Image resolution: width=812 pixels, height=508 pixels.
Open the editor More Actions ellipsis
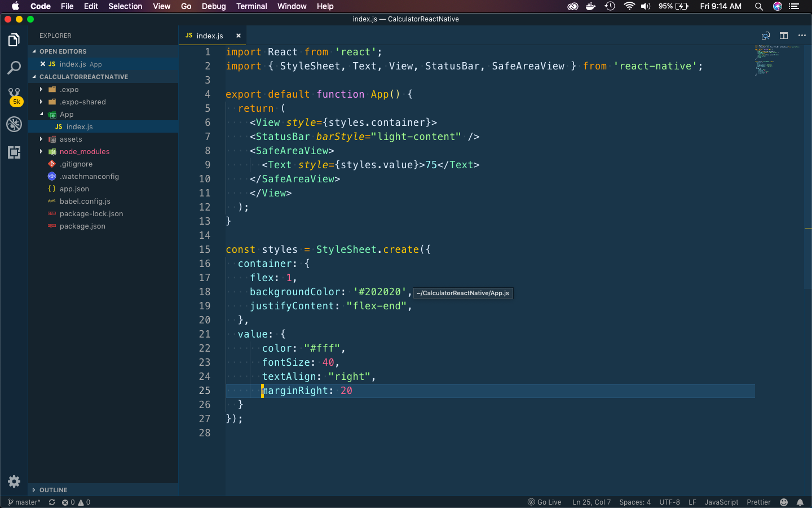coord(802,36)
